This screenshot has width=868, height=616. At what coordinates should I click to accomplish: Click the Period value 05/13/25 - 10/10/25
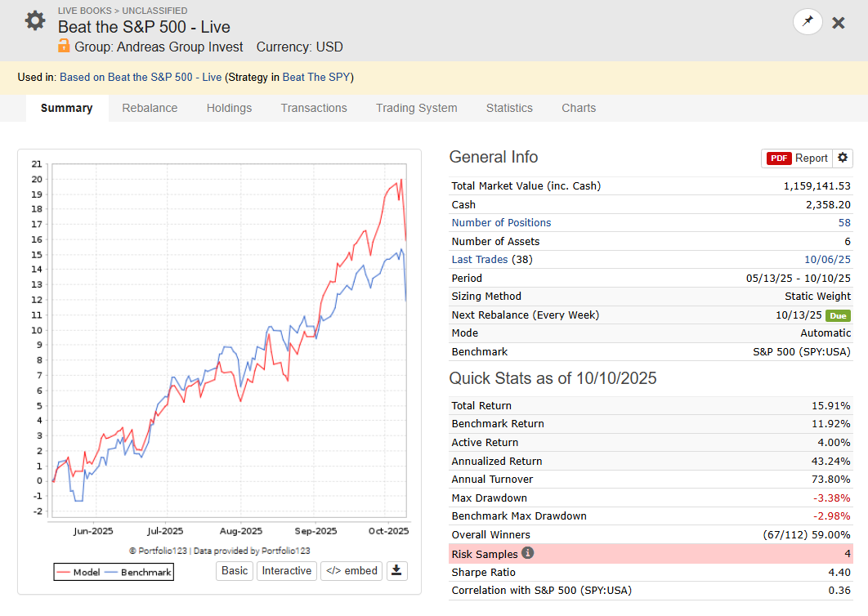tap(798, 278)
